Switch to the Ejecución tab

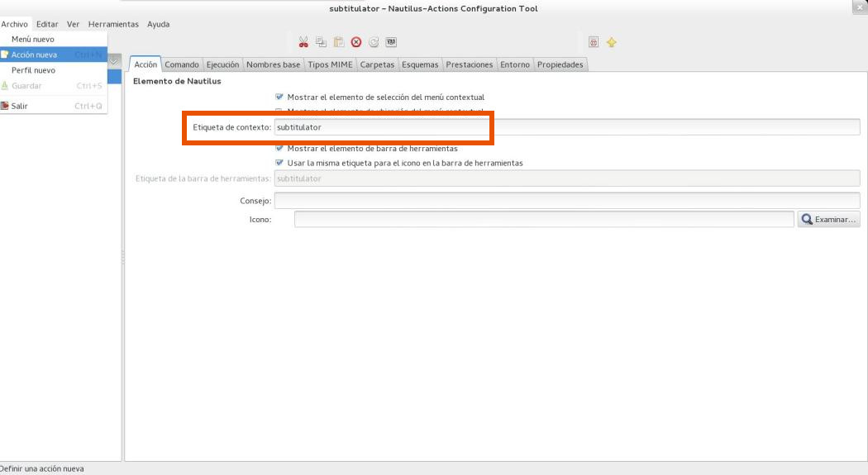(222, 64)
